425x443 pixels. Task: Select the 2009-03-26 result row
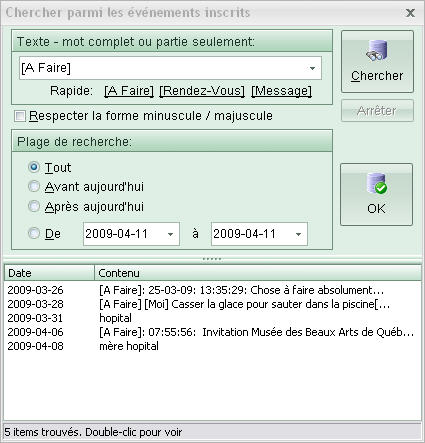click(212, 290)
